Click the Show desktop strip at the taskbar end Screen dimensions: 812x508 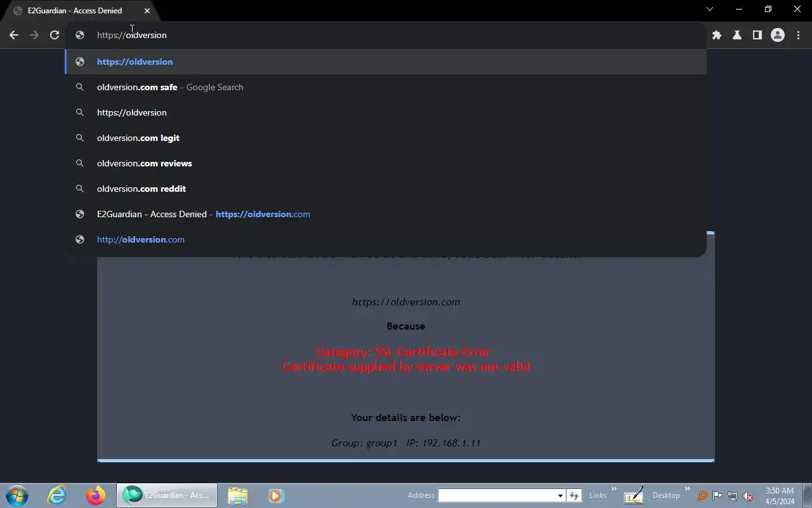(807, 495)
